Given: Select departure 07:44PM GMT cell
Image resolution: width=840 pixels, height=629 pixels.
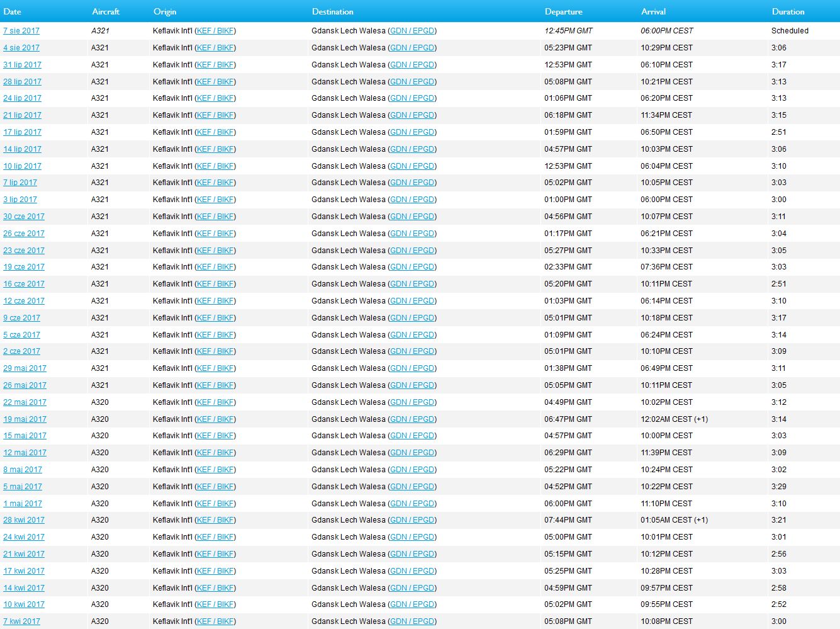Looking at the screenshot, I should pyautogui.click(x=568, y=520).
